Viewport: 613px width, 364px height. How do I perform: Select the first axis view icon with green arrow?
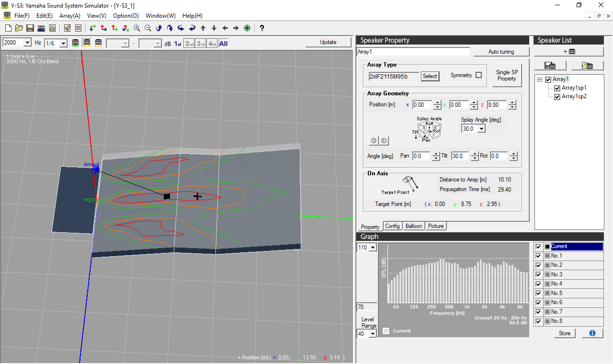92,28
